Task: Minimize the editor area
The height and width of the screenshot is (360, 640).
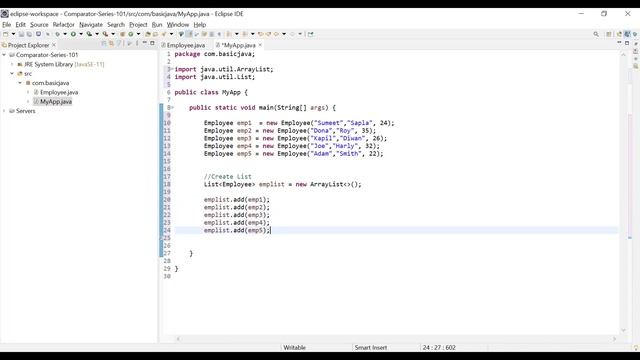Action: [619, 42]
